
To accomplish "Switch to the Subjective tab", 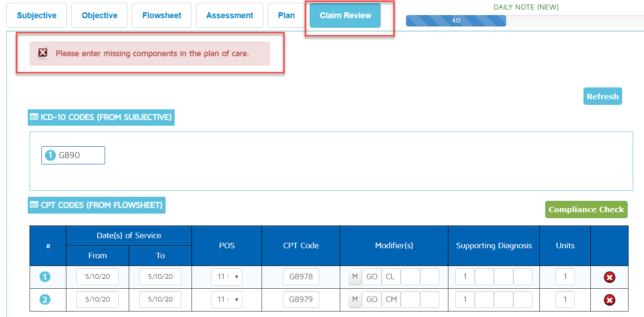I will point(37,15).
